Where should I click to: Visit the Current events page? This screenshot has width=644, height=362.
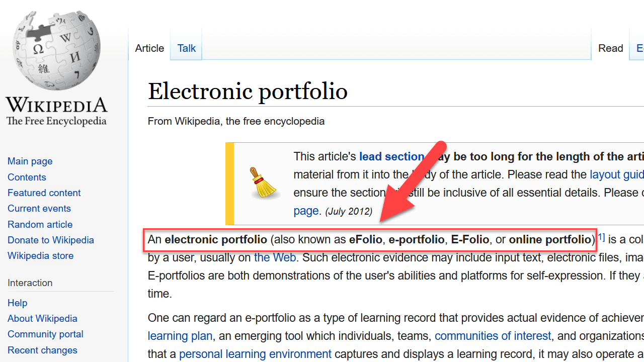tap(39, 208)
